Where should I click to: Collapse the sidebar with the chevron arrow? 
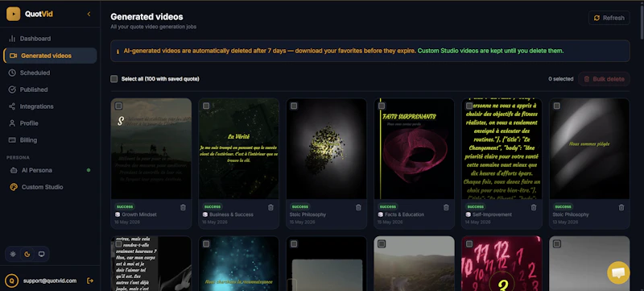click(89, 14)
